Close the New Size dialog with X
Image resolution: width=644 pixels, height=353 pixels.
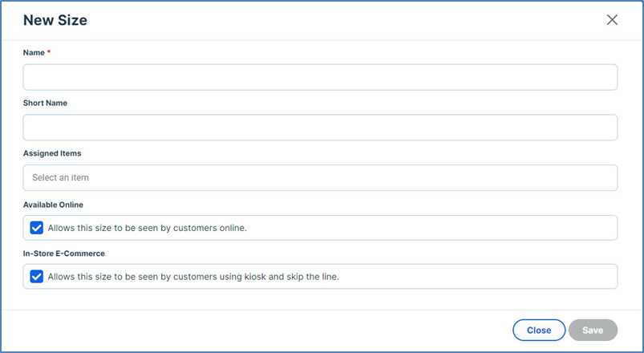tap(612, 20)
